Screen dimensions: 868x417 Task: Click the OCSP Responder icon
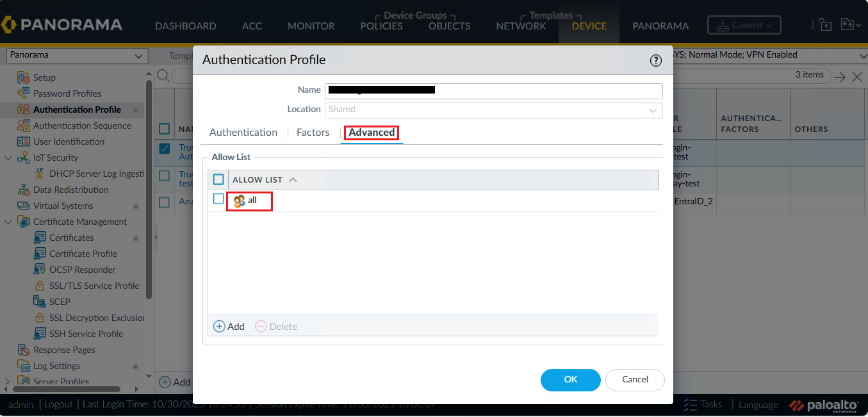[x=40, y=270]
